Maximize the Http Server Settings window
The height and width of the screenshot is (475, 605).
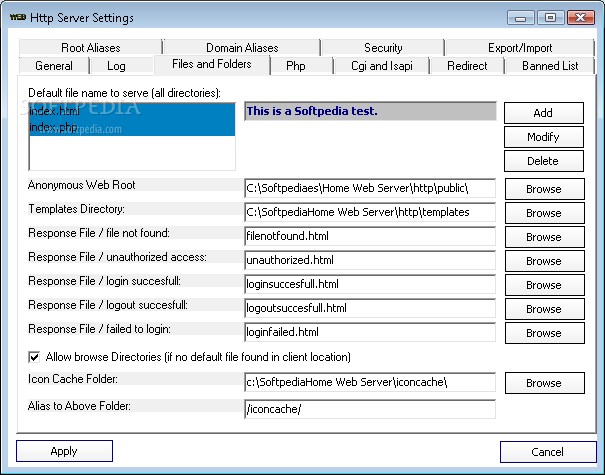551,18
